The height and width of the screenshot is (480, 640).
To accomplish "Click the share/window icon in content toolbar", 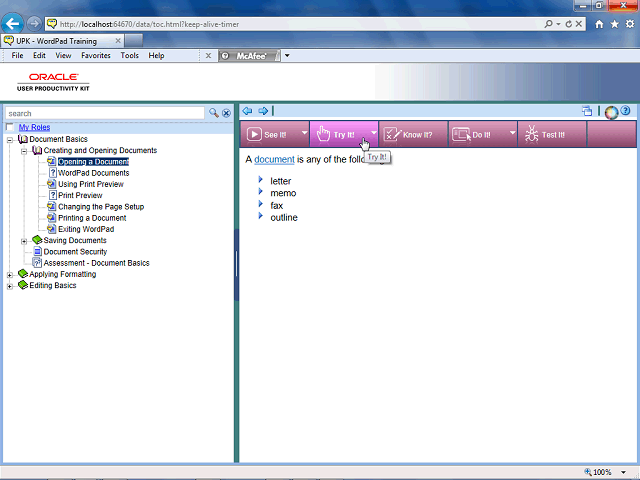I will tap(587, 111).
